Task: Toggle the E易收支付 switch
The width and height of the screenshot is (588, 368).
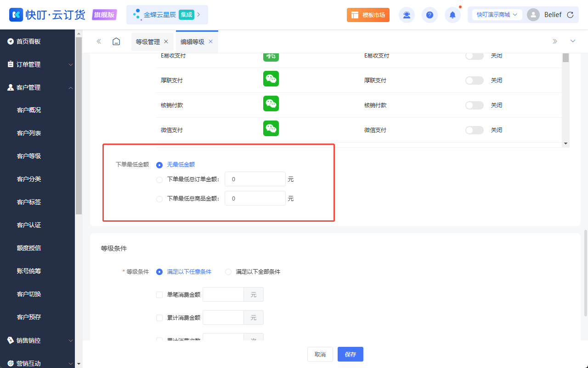Action: click(475, 56)
